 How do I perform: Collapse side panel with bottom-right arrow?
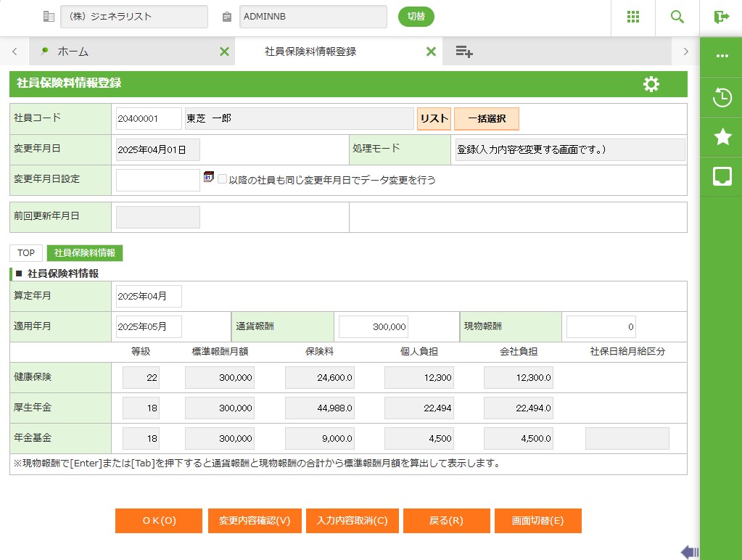point(689,552)
